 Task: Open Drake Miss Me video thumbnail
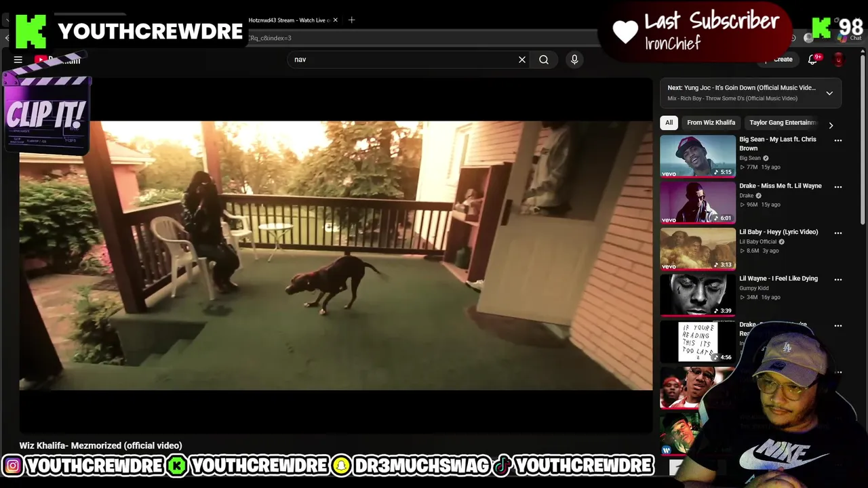coord(697,202)
